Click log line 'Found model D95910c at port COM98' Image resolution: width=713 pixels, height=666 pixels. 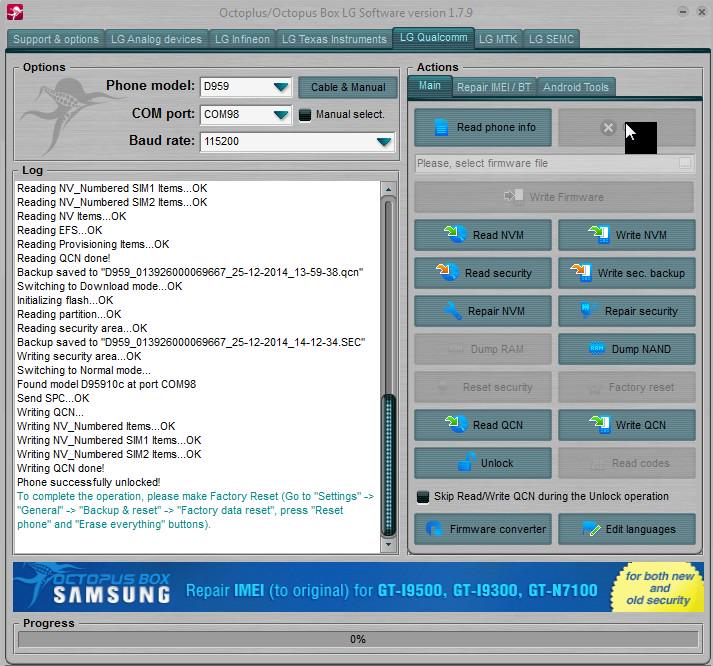point(106,384)
